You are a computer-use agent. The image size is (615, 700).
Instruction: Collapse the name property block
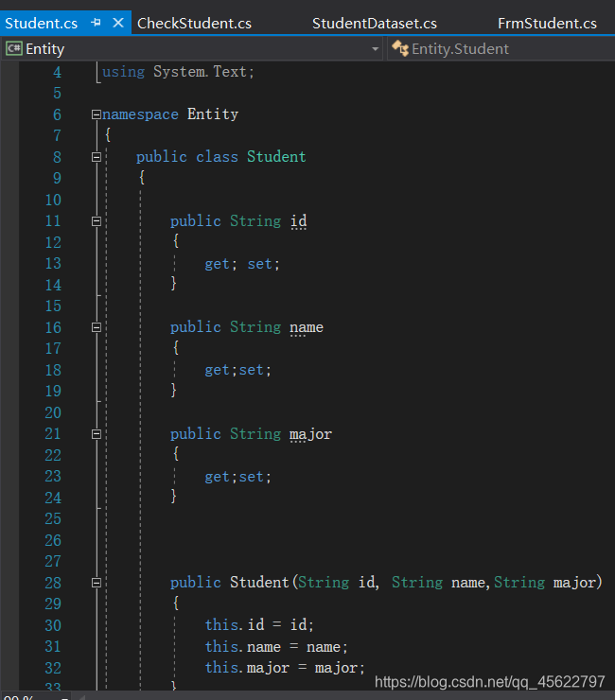click(96, 327)
